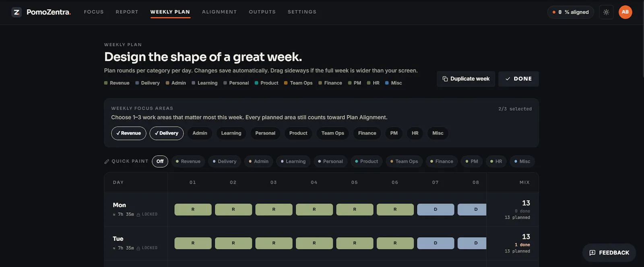Select HR focus area chip
Image resolution: width=644 pixels, height=267 pixels.
click(415, 133)
